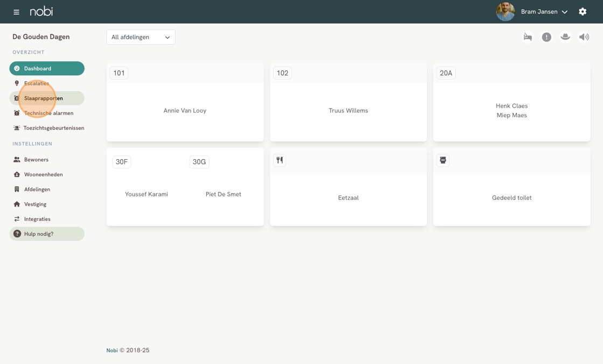
Task: Click the exclamation alert icon
Action: click(x=546, y=37)
